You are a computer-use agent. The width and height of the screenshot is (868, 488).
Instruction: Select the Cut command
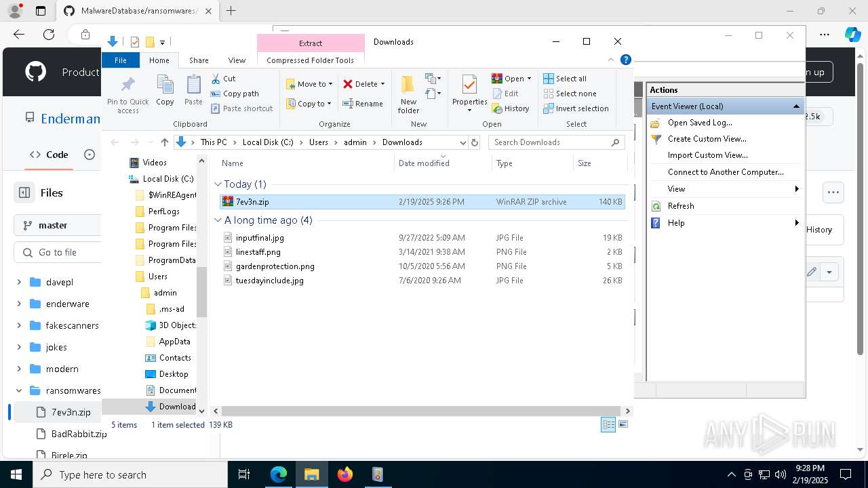click(223, 79)
